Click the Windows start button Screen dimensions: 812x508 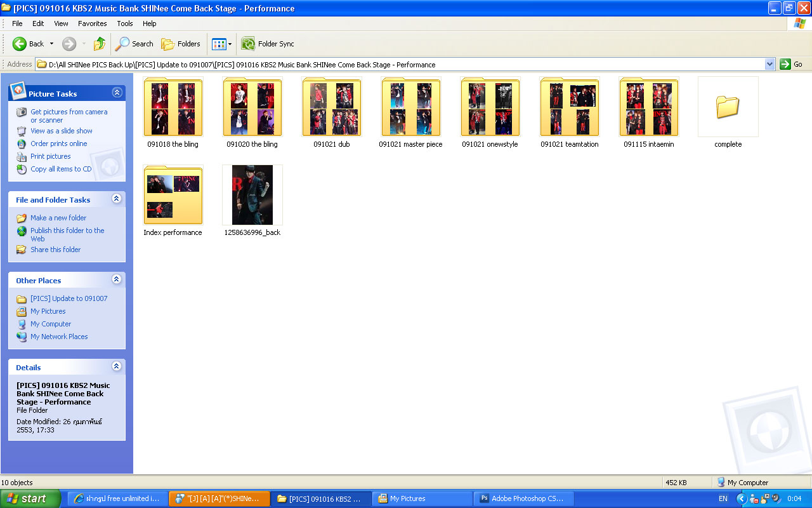point(30,498)
